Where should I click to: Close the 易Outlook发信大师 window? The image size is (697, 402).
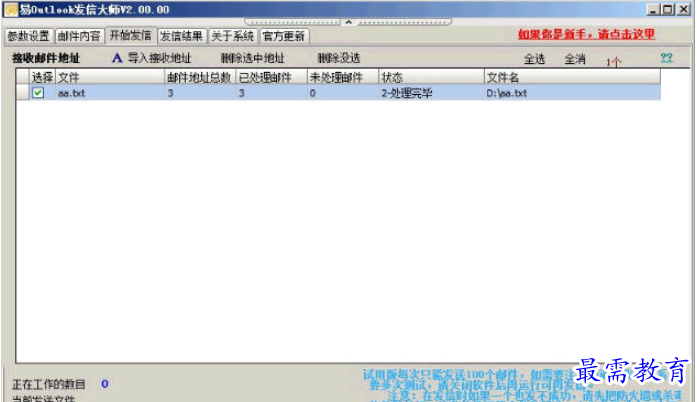pyautogui.click(x=683, y=9)
